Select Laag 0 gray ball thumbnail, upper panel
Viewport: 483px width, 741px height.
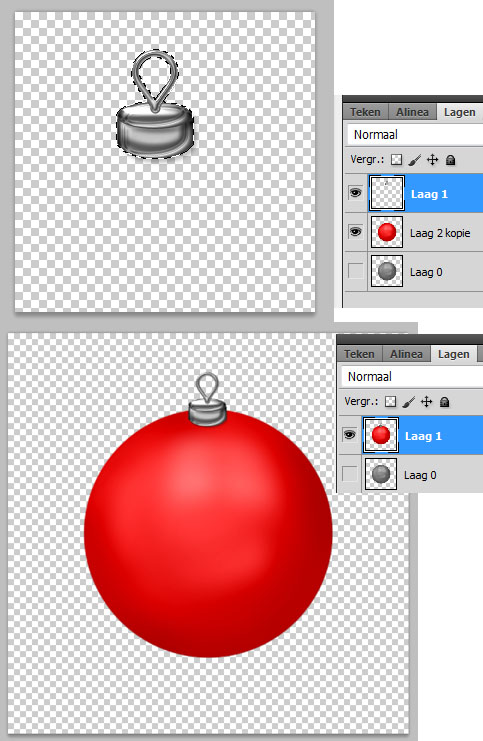pos(387,271)
